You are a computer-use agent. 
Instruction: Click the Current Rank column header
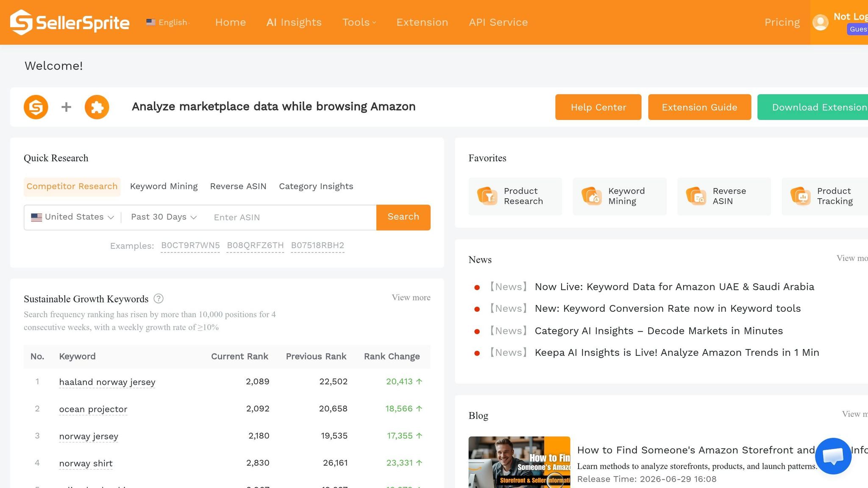coord(239,357)
